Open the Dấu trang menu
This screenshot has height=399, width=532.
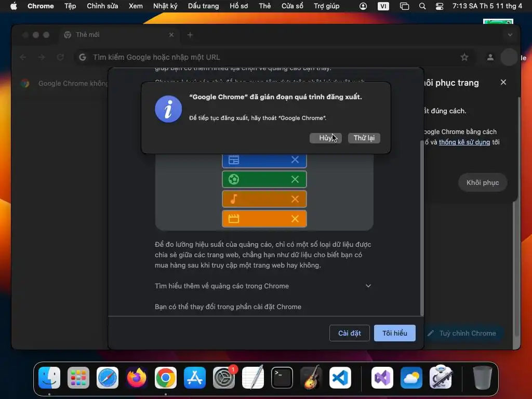tap(204, 6)
